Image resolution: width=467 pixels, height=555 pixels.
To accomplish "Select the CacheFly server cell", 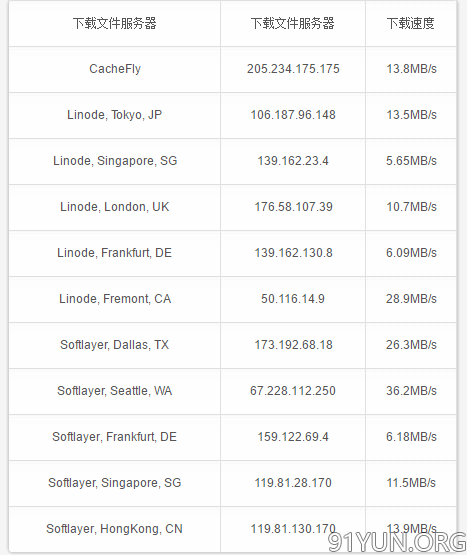I will (x=115, y=69).
